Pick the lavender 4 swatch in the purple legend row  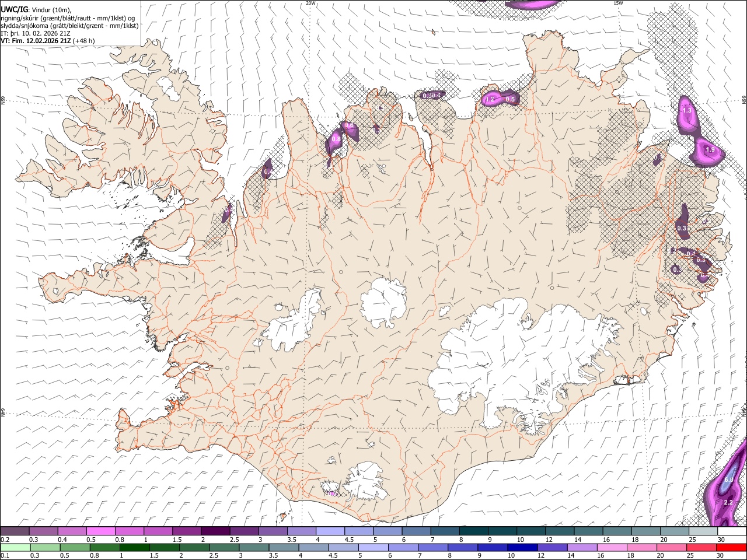(x=330, y=531)
